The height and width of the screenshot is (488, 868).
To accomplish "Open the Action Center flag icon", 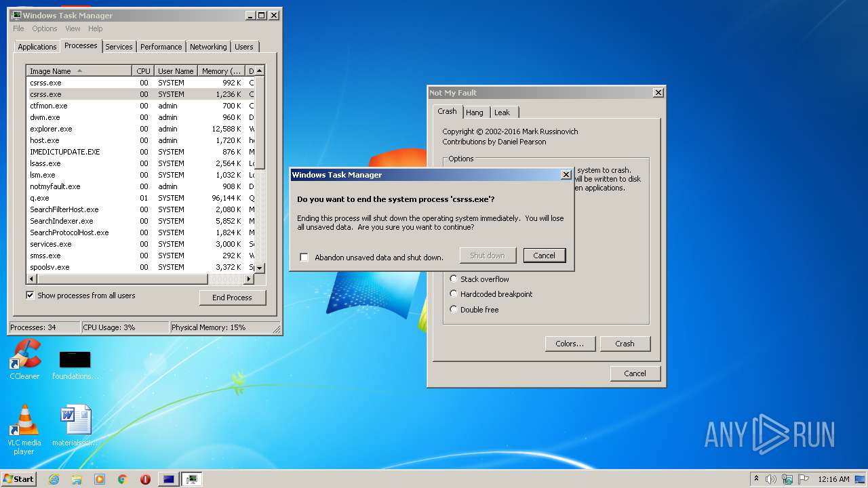I will [804, 479].
